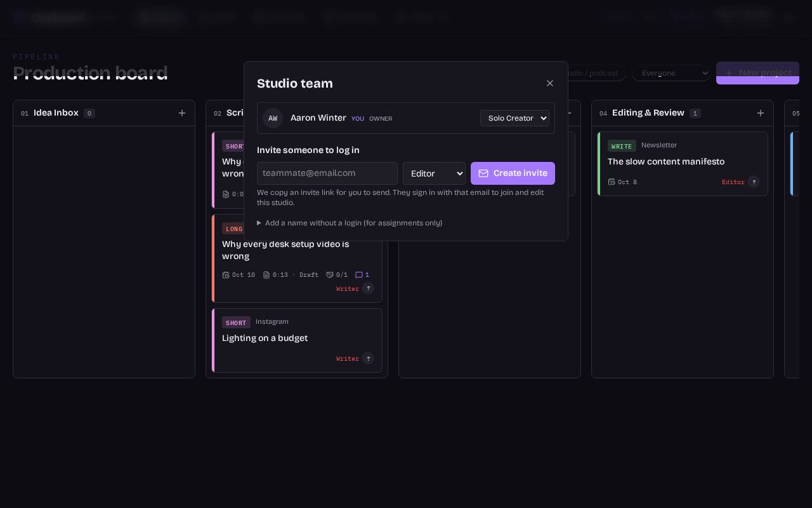Click the Editing & Review count badge

coord(695,114)
